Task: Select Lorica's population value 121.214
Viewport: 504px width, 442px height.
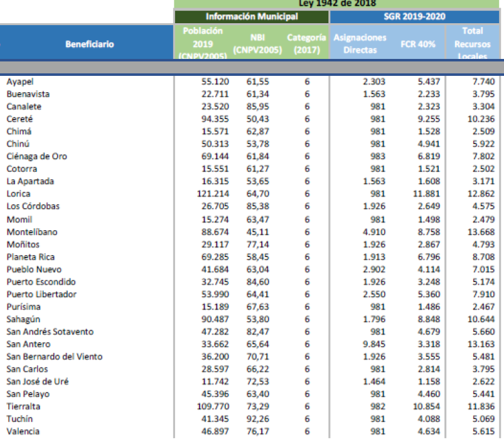Action: pyautogui.click(x=213, y=194)
